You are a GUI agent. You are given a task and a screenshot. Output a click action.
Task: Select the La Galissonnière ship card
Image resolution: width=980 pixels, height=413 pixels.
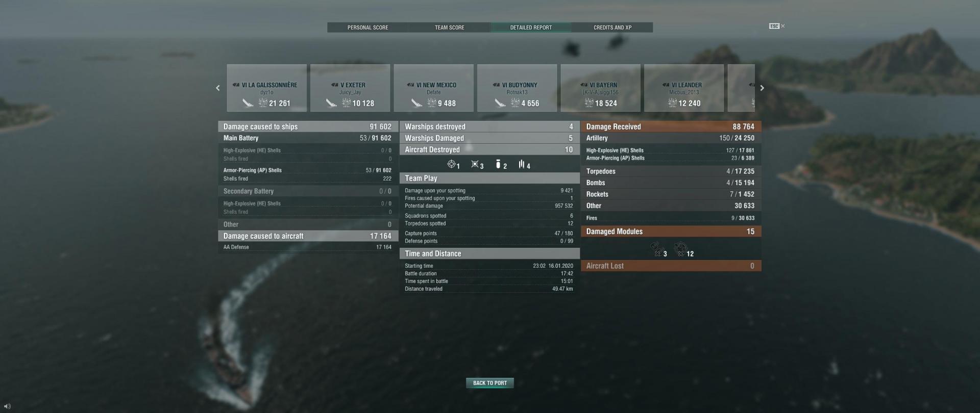267,88
